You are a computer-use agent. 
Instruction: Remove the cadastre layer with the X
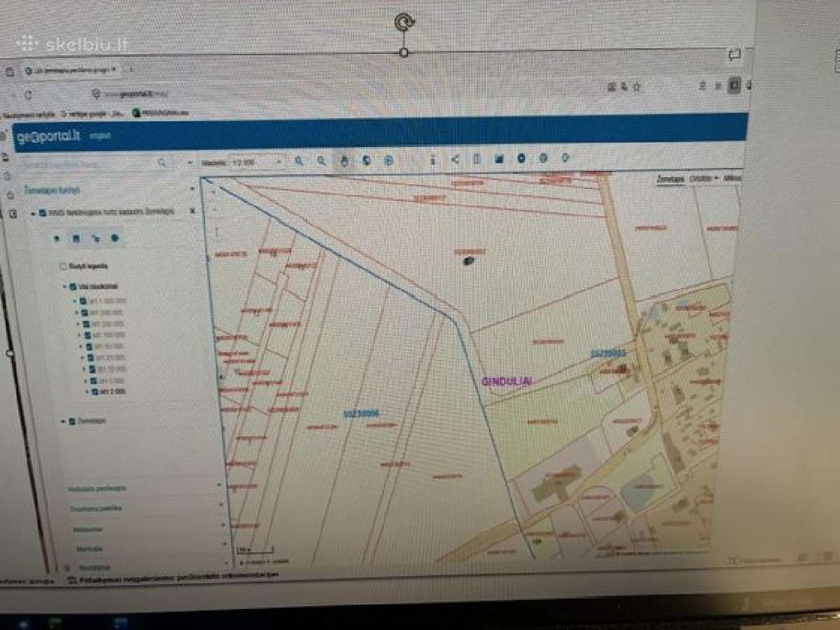pyautogui.click(x=192, y=210)
